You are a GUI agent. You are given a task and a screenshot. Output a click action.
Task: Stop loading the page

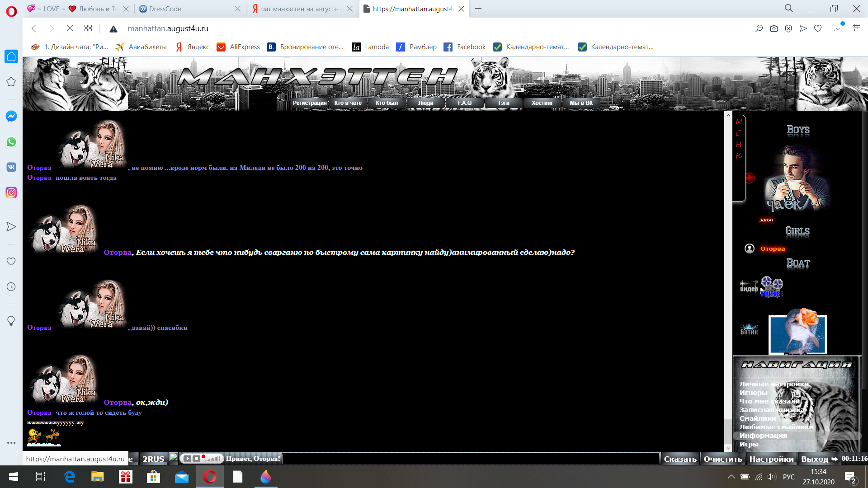pyautogui.click(x=70, y=28)
